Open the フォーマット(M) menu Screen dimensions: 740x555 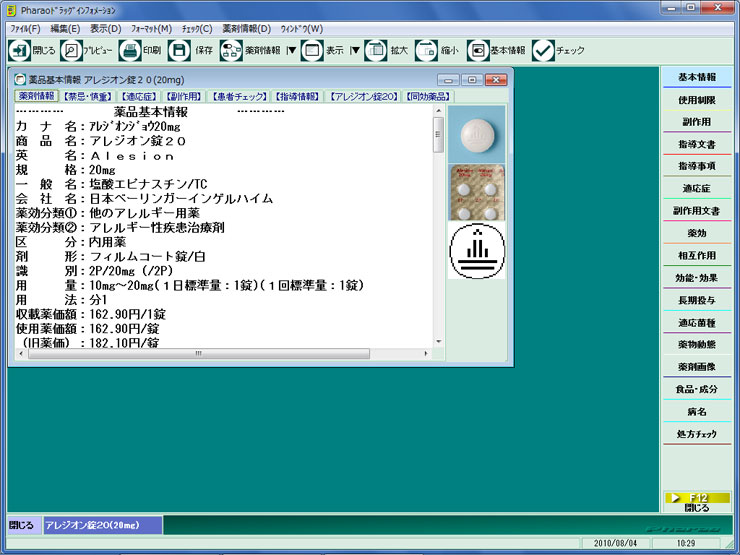pos(151,29)
